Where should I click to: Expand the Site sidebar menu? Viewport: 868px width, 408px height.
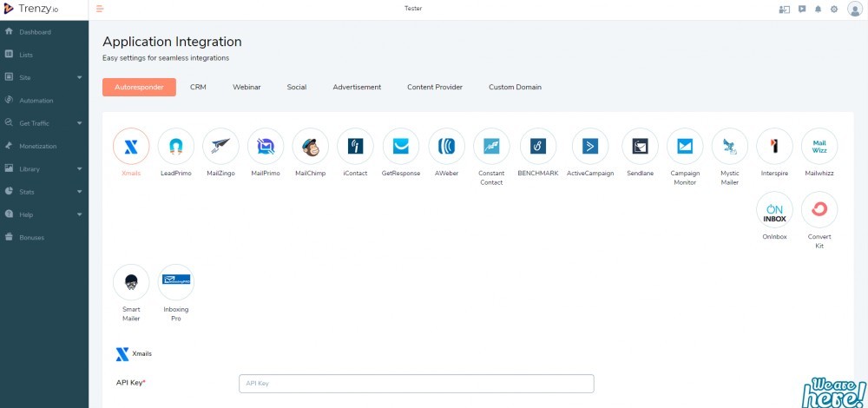pyautogui.click(x=44, y=77)
